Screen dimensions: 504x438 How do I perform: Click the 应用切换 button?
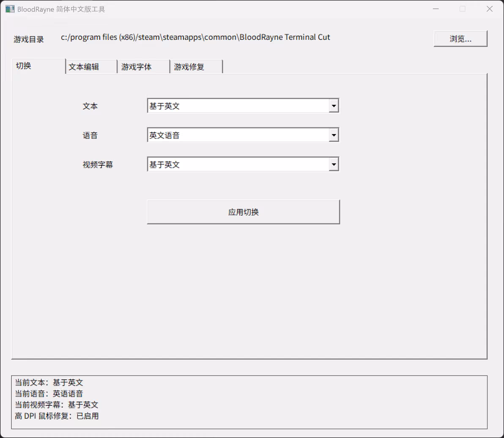(x=243, y=212)
